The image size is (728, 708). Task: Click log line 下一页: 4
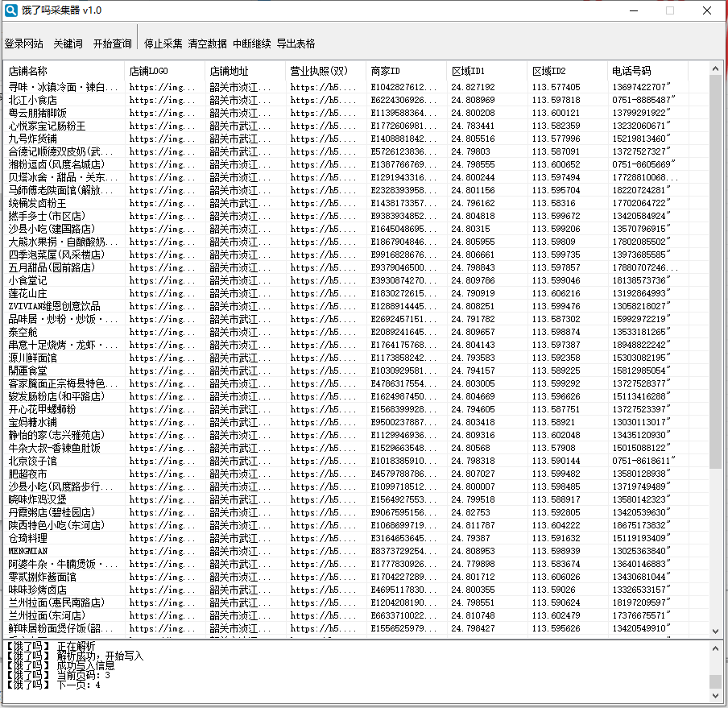tap(54, 685)
